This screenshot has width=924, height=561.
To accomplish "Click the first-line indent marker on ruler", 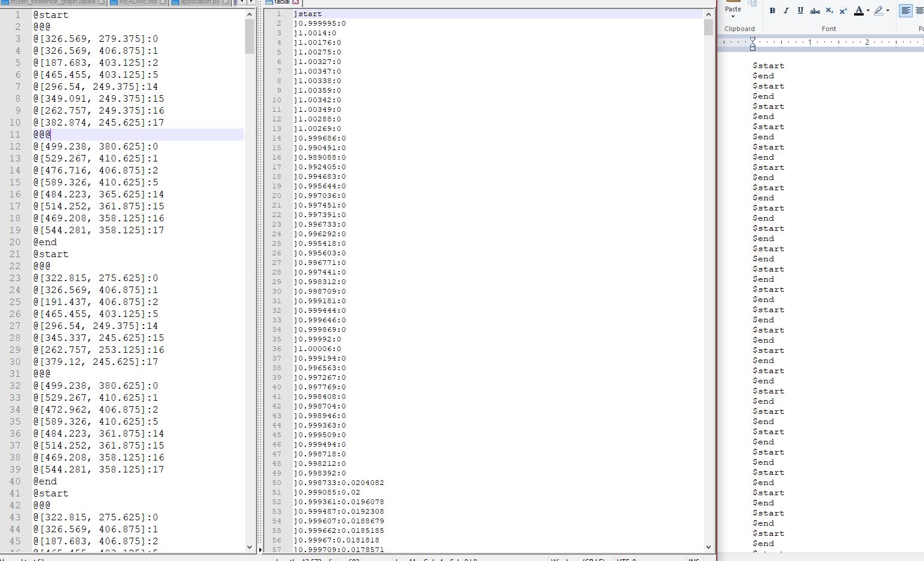I will [x=752, y=39].
